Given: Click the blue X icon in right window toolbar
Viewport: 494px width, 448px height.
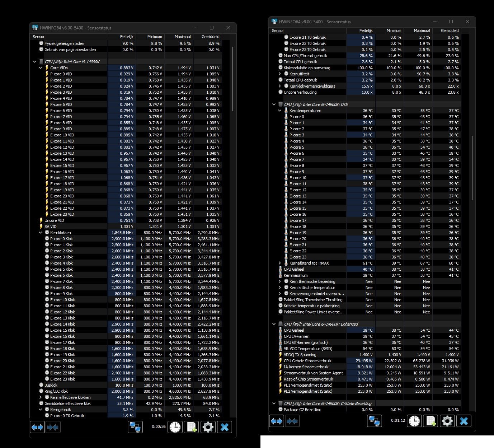Looking at the screenshot, I should tap(464, 421).
